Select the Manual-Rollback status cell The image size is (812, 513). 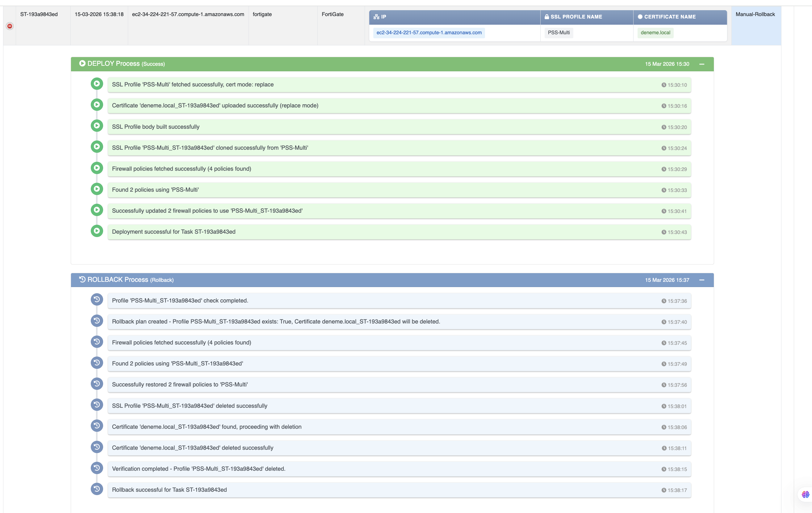click(x=756, y=26)
